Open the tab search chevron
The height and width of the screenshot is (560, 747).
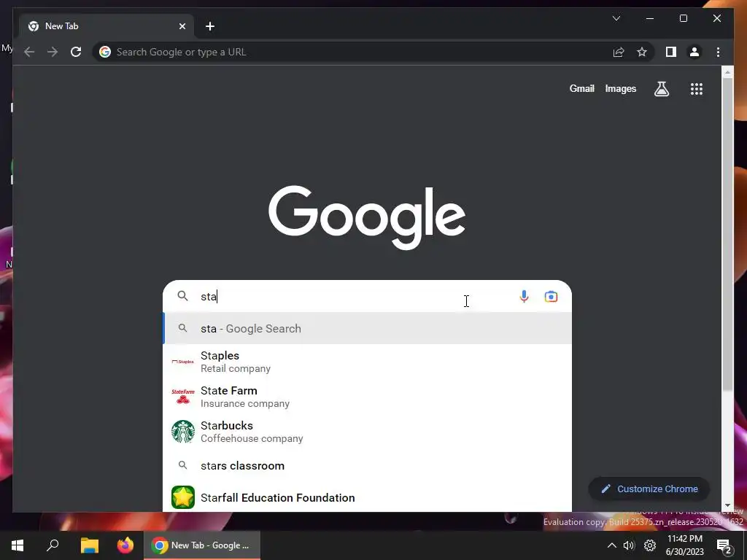coord(616,18)
